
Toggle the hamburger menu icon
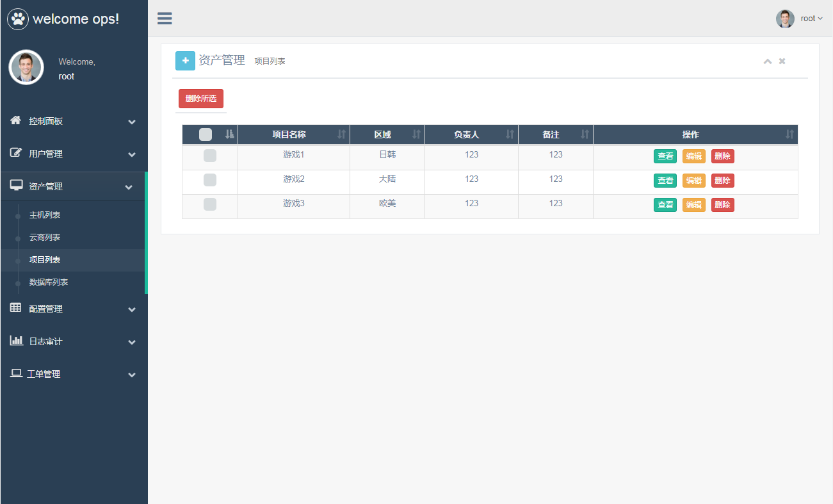pos(165,19)
